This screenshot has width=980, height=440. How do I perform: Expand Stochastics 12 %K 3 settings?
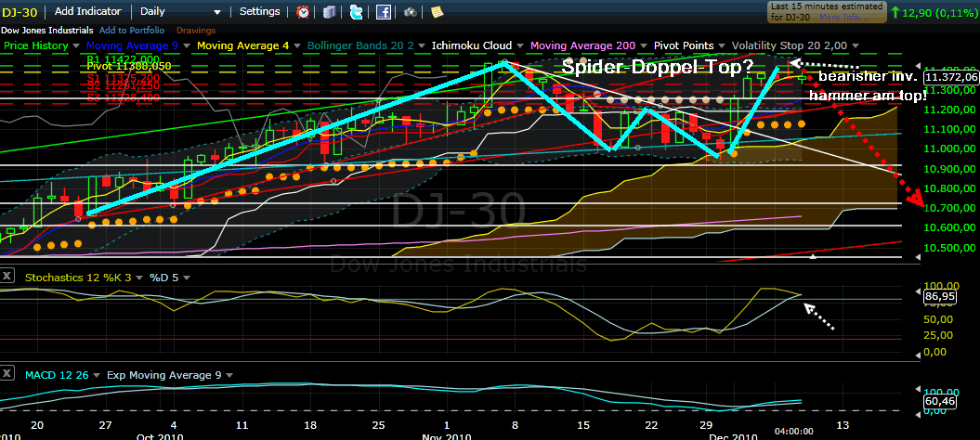138,277
